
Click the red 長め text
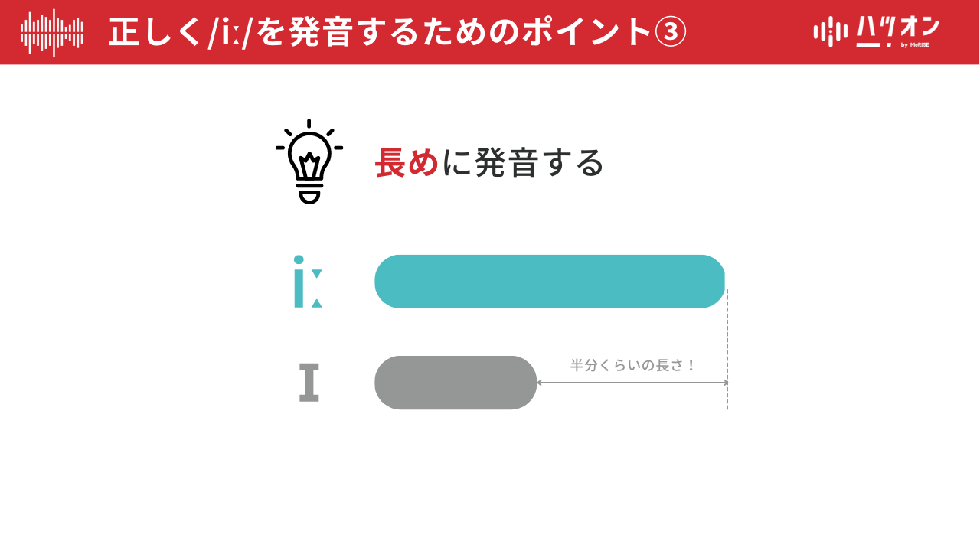[407, 162]
